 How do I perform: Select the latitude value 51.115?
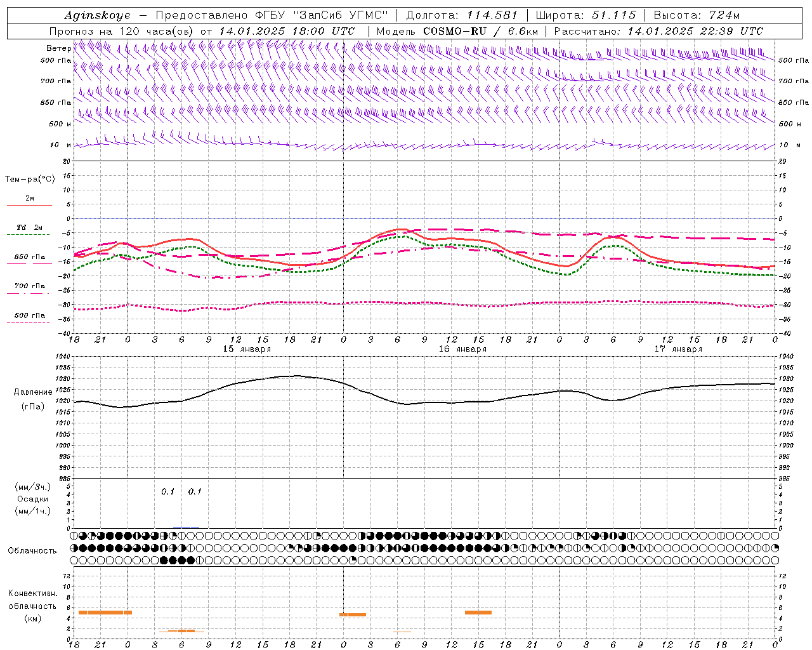click(x=613, y=15)
